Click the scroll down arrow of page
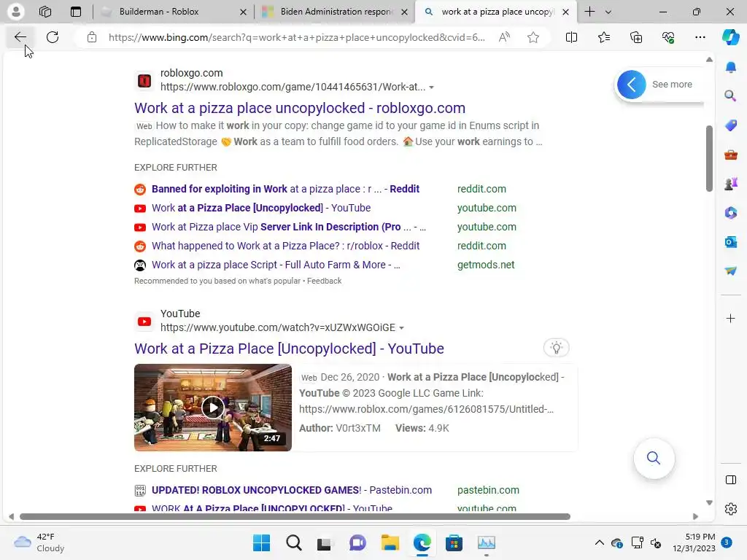Image resolution: width=747 pixels, height=560 pixels. pos(709,502)
